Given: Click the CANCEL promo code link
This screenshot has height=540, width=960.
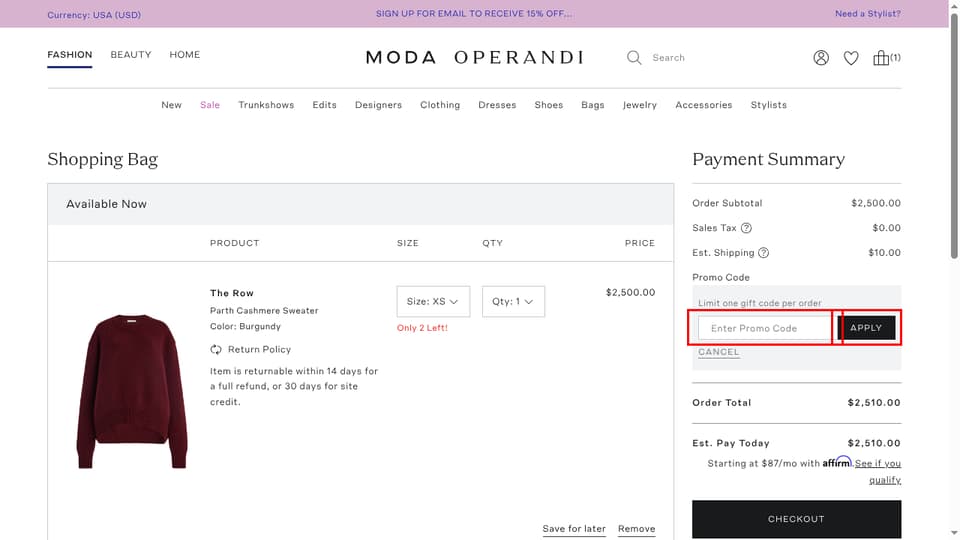Looking at the screenshot, I should [719, 352].
